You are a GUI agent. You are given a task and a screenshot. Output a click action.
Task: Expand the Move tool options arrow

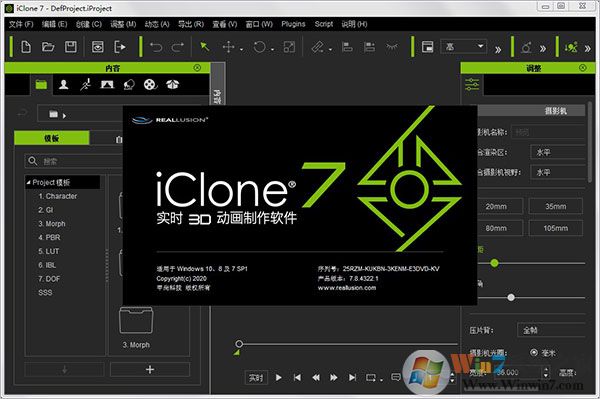(241, 49)
